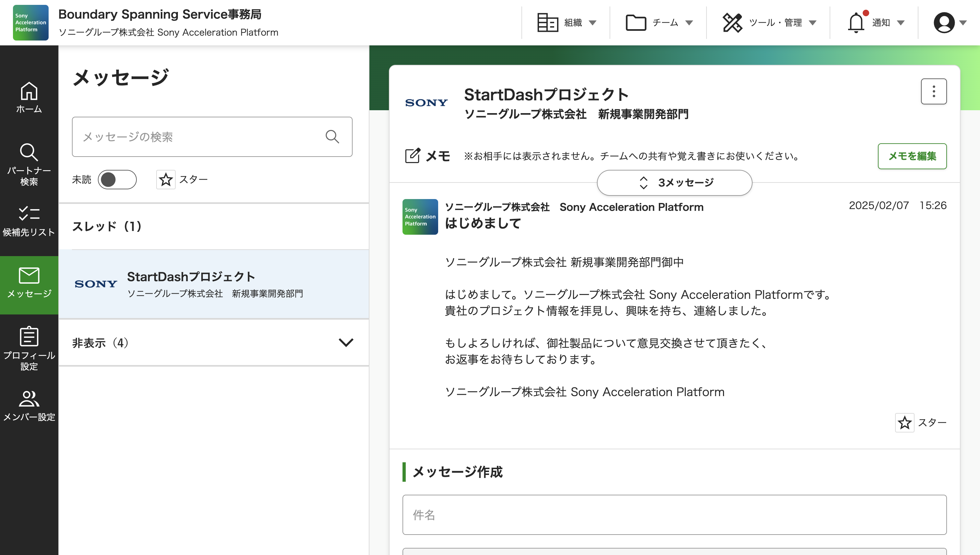Click the search magnifier in message search

coord(332,136)
